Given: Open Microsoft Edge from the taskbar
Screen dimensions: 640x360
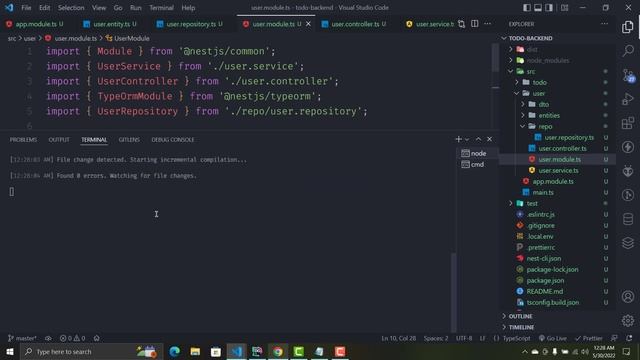Looking at the screenshot, I should pos(175,351).
